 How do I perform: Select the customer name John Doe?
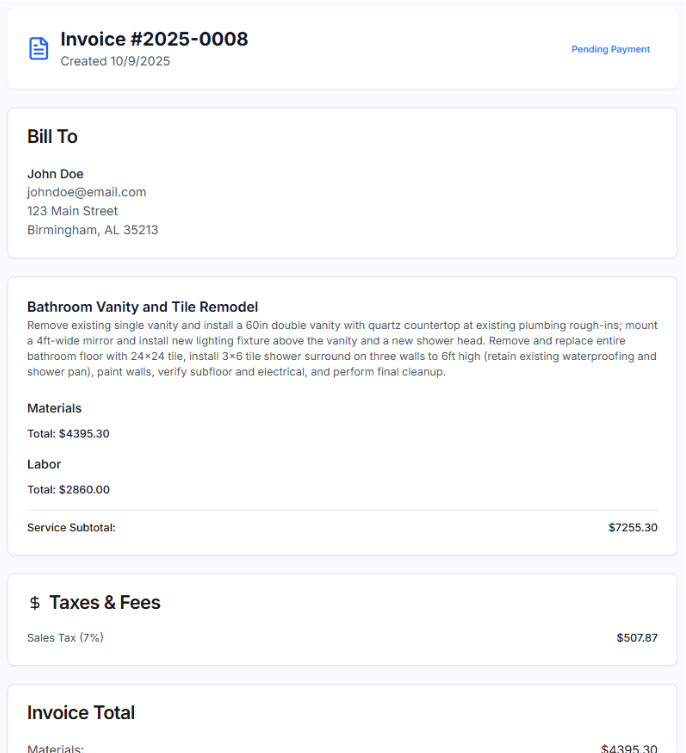point(55,174)
